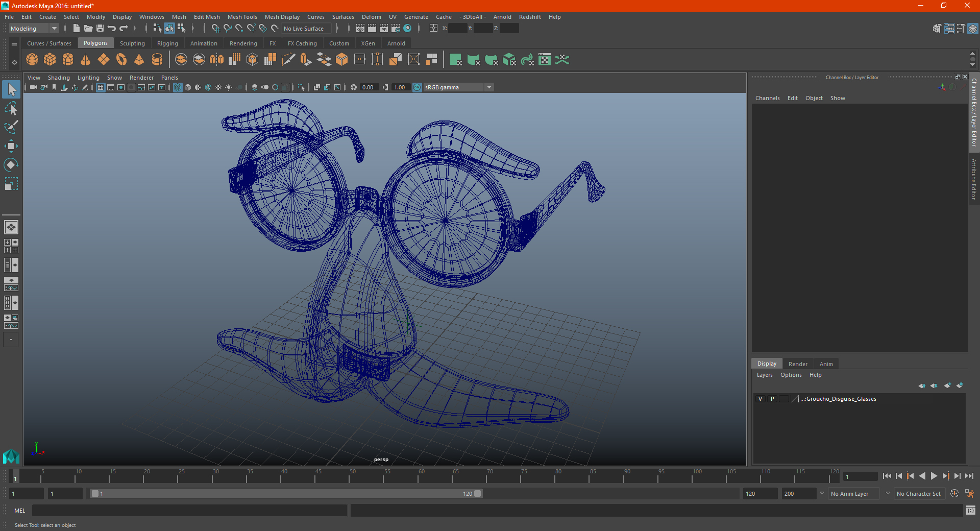The image size is (980, 531).
Task: Create a polygon cylinder from the shelf
Action: (x=68, y=60)
